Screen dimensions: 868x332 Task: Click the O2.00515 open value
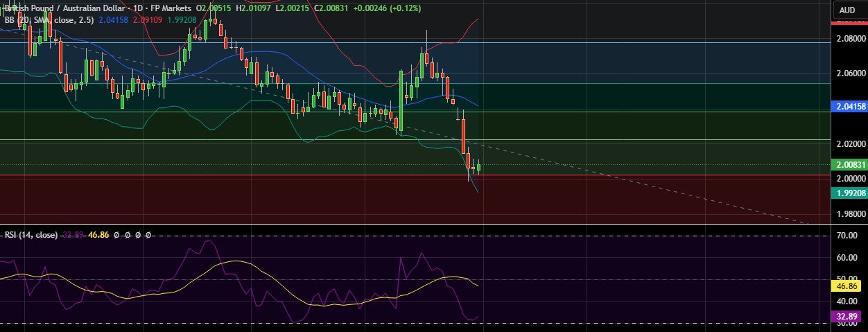(x=215, y=8)
